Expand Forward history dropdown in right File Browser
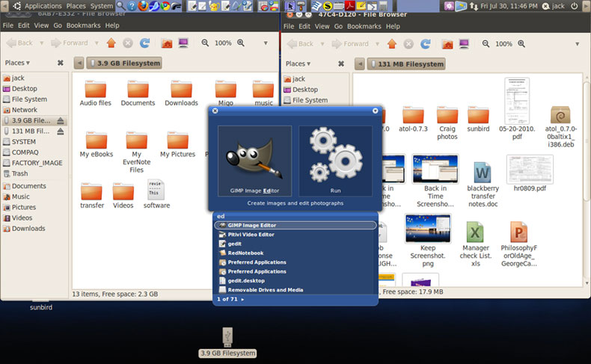The height and width of the screenshot is (364, 591). point(377,44)
